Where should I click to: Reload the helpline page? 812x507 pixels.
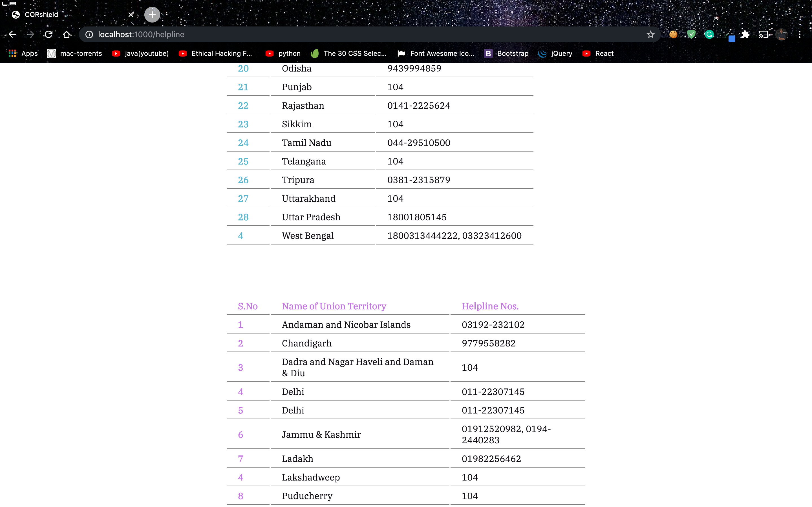tap(49, 35)
